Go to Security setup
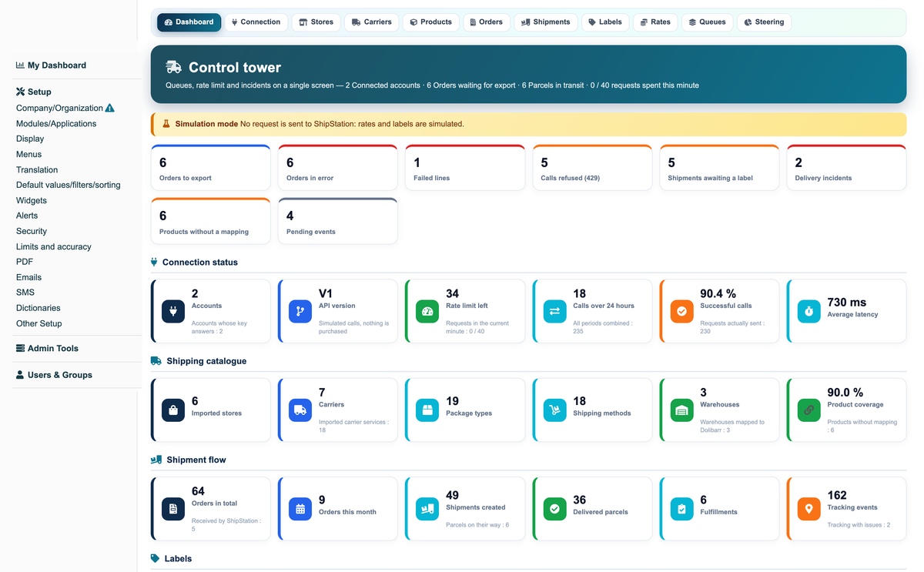 pos(32,231)
